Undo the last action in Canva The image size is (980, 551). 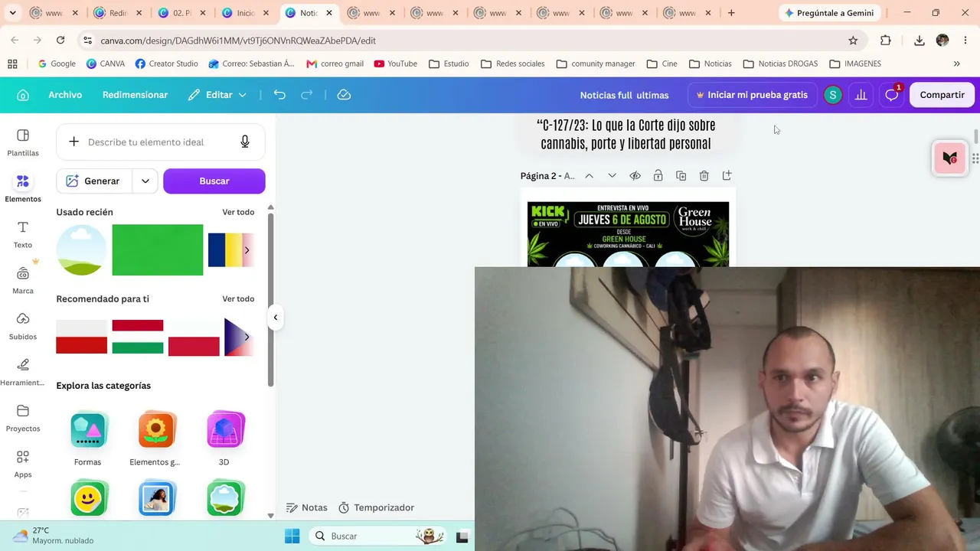coord(279,95)
